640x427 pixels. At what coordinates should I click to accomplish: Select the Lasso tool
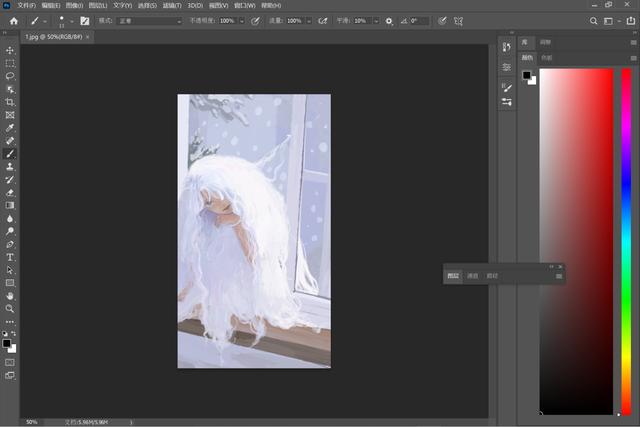(x=10, y=76)
